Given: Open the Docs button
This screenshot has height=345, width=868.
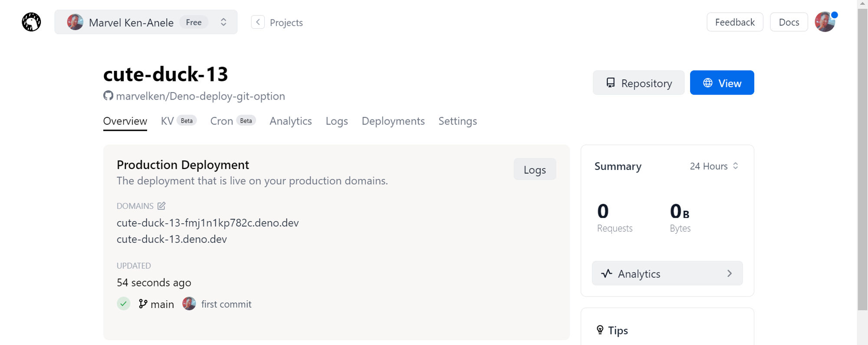Looking at the screenshot, I should pos(789,22).
